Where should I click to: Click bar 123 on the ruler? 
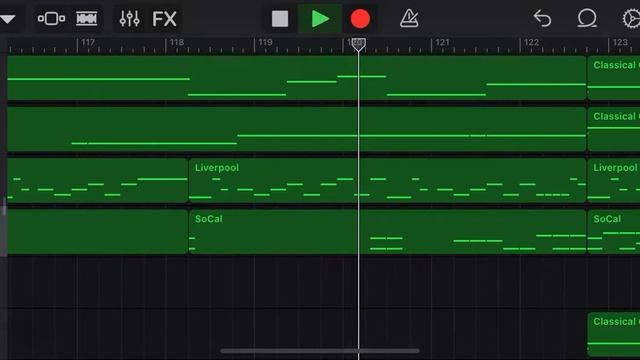(620, 42)
